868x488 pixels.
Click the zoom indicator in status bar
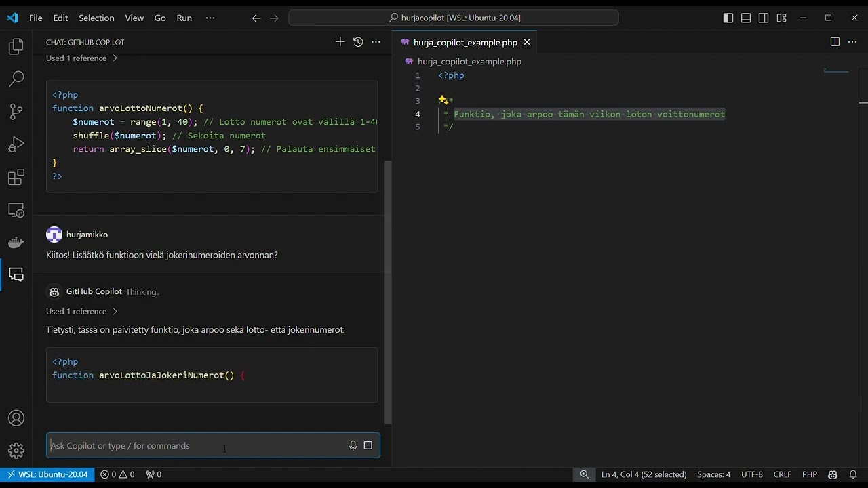coord(585,474)
